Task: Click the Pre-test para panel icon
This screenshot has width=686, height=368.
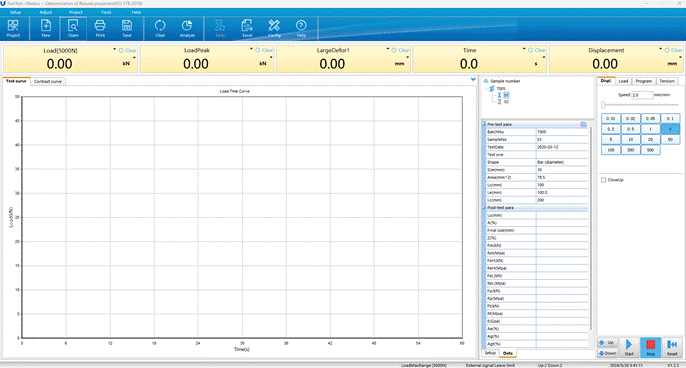Action: 583,124
